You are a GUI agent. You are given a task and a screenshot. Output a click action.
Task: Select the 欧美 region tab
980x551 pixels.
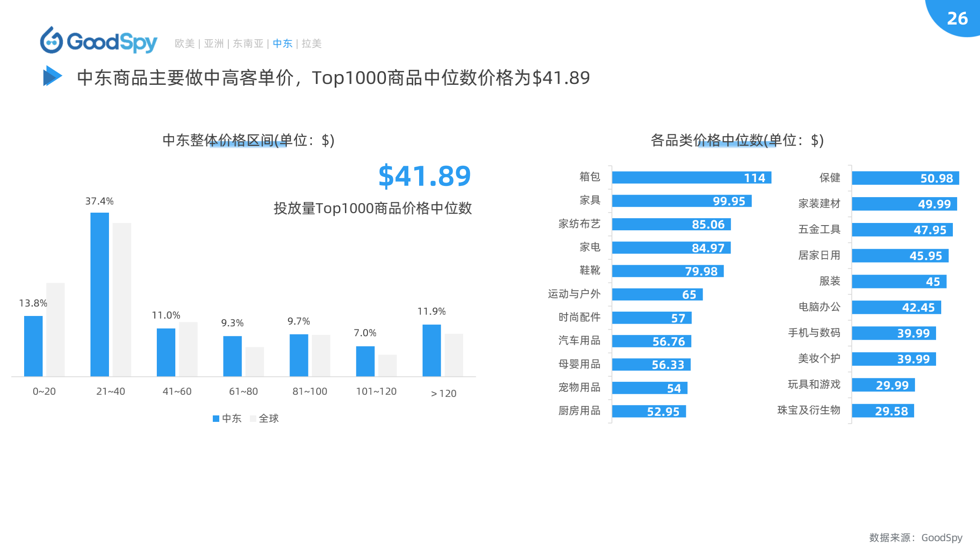coord(184,43)
